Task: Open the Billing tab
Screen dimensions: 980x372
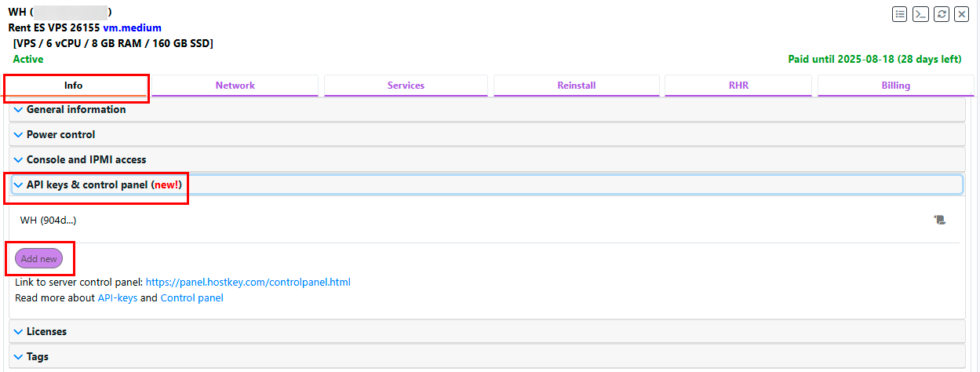Action: tap(895, 86)
